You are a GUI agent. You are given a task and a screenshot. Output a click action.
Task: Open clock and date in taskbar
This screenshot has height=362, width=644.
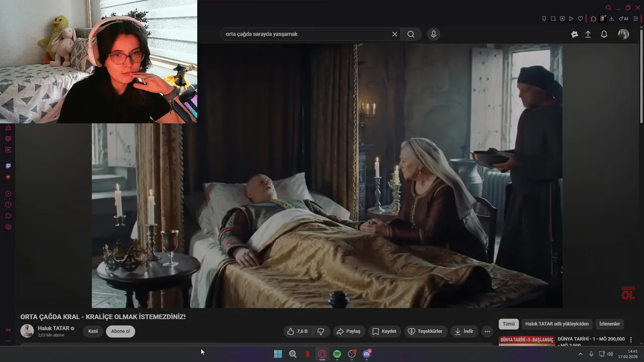(629, 354)
